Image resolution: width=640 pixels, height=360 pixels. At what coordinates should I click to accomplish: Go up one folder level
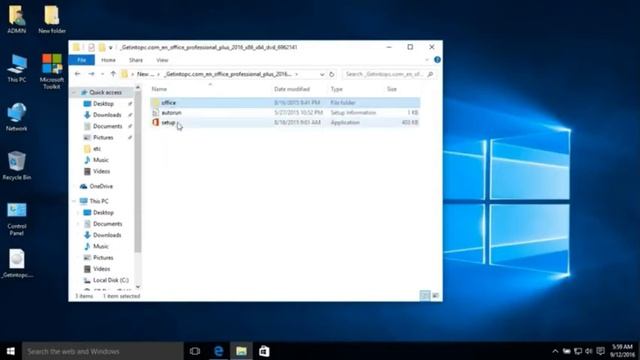pyautogui.click(x=113, y=74)
